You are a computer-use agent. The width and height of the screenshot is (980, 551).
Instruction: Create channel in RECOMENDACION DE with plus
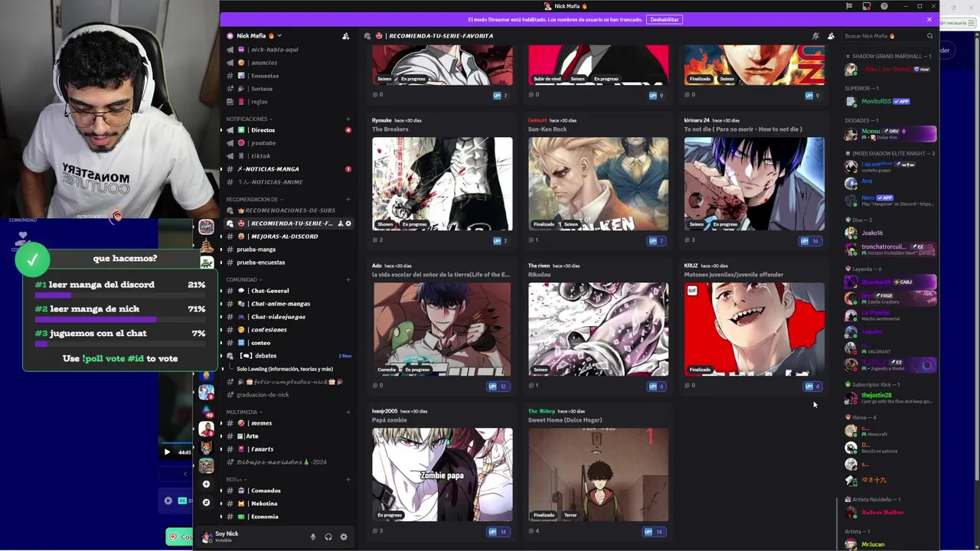348,200
